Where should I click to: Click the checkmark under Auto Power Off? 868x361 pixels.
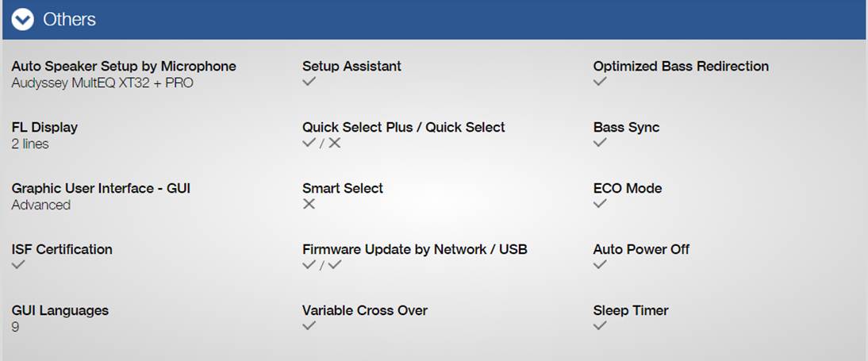[x=600, y=265]
